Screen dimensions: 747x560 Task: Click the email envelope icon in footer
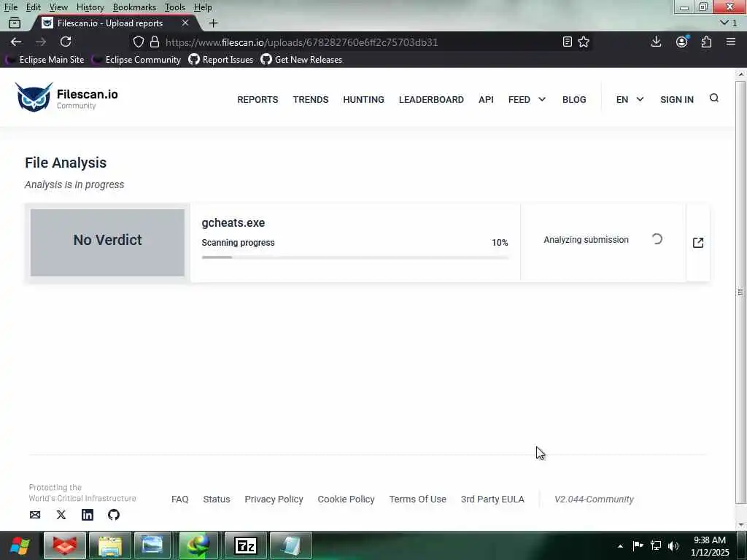[35, 515]
